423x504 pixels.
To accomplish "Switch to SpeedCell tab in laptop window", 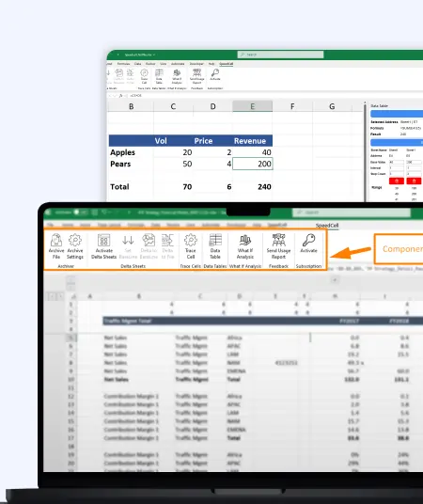I will point(327,226).
